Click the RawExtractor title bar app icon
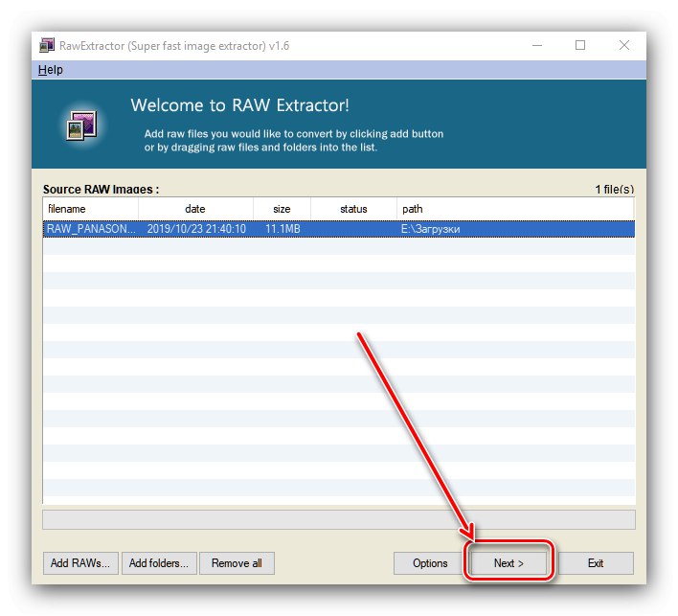This screenshot has height=616, width=678. click(47, 45)
